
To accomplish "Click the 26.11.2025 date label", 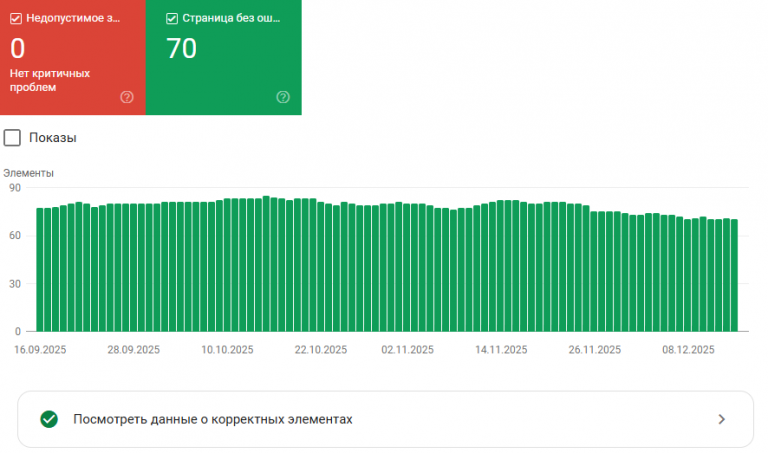I will 595,350.
